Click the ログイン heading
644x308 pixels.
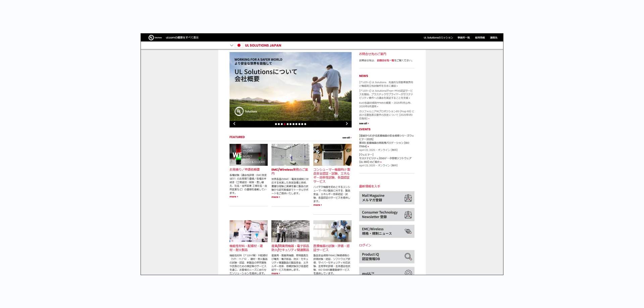tap(365, 245)
